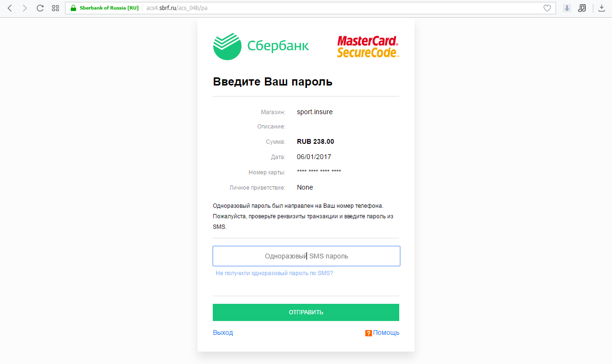
Task: Click the MasterCard SecureCode logo
Action: [x=368, y=46]
